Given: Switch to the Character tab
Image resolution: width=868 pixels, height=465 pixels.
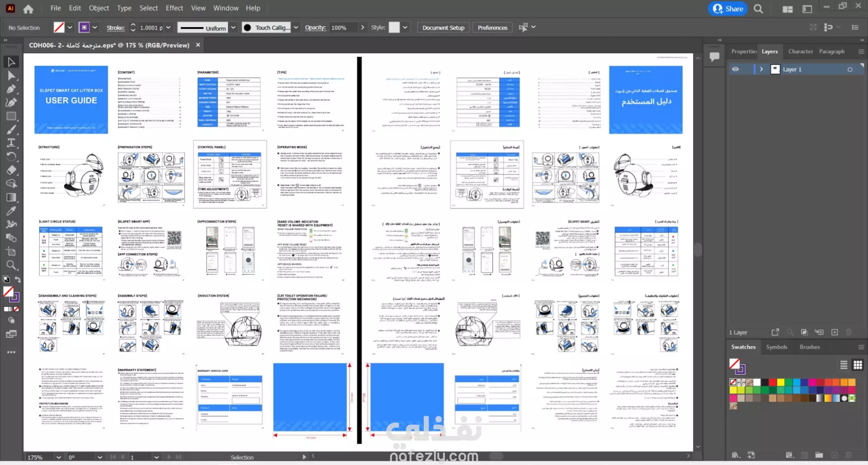Looking at the screenshot, I should click(801, 52).
